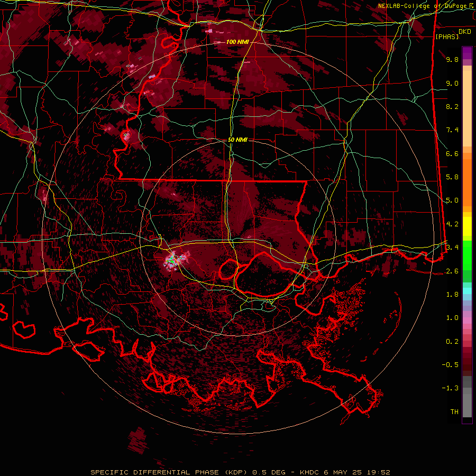Click the 50 NMI range ring label

(237, 140)
